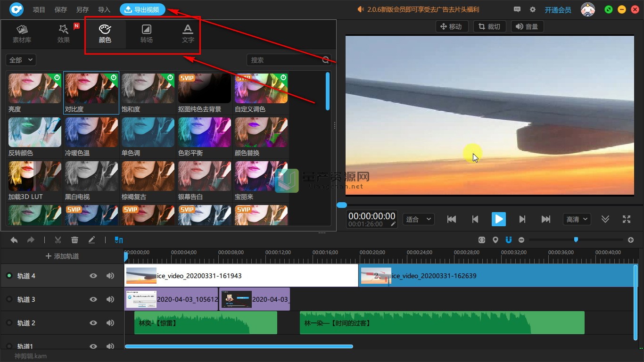Select the 反转颜色 effect thumbnail
The height and width of the screenshot is (362, 644).
pos(35,132)
